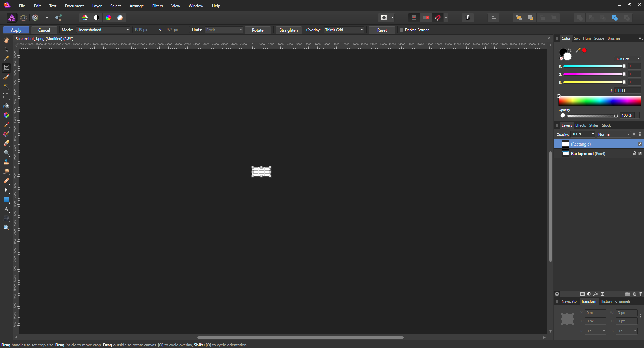Select the Erase Brush tool
The height and width of the screenshot is (348, 644).
[6, 143]
